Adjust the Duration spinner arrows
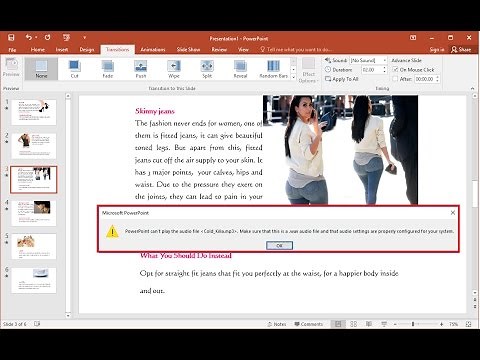Image resolution: width=480 pixels, height=360 pixels. click(x=384, y=70)
